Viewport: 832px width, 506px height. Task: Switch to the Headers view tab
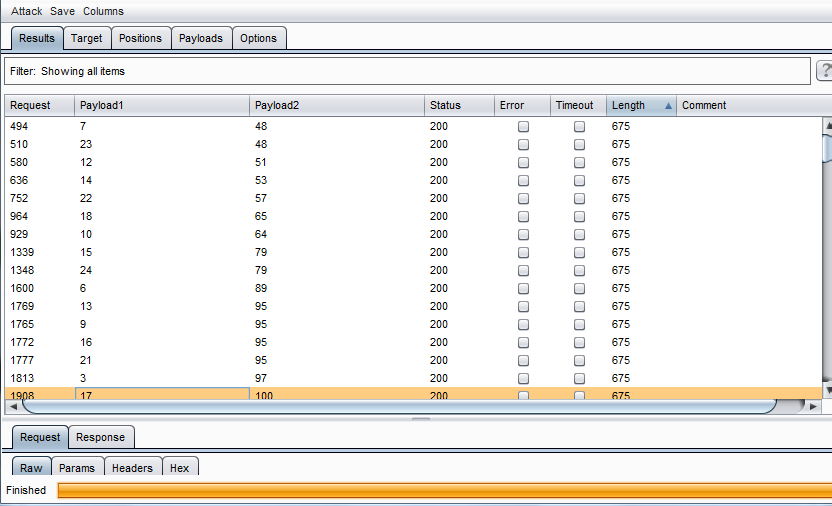[133, 467]
